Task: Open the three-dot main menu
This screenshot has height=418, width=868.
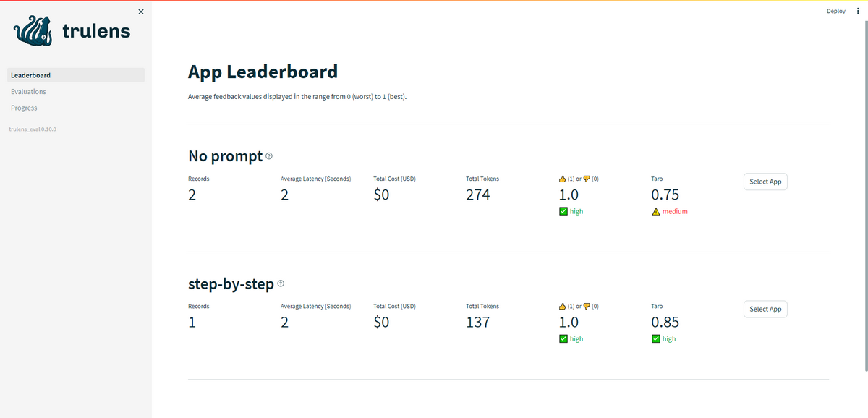Action: tap(858, 11)
